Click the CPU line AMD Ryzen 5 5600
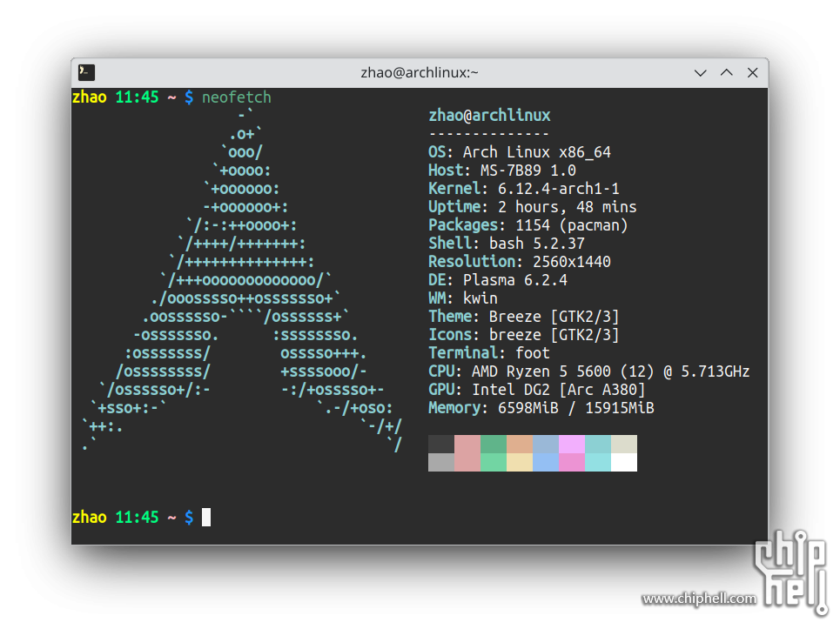Image resolution: width=840 pixels, height=629 pixels. (x=589, y=371)
